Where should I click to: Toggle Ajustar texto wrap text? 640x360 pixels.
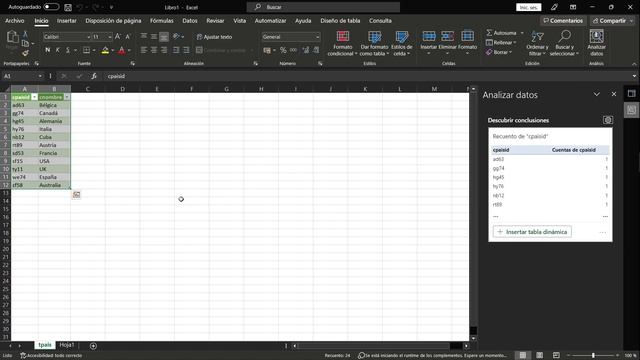point(214,37)
